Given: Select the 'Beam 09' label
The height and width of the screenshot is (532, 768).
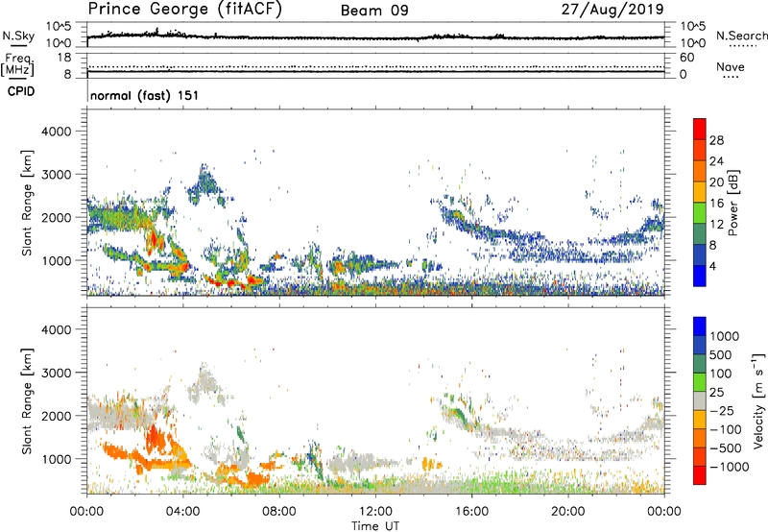Looking at the screenshot, I should tap(374, 11).
